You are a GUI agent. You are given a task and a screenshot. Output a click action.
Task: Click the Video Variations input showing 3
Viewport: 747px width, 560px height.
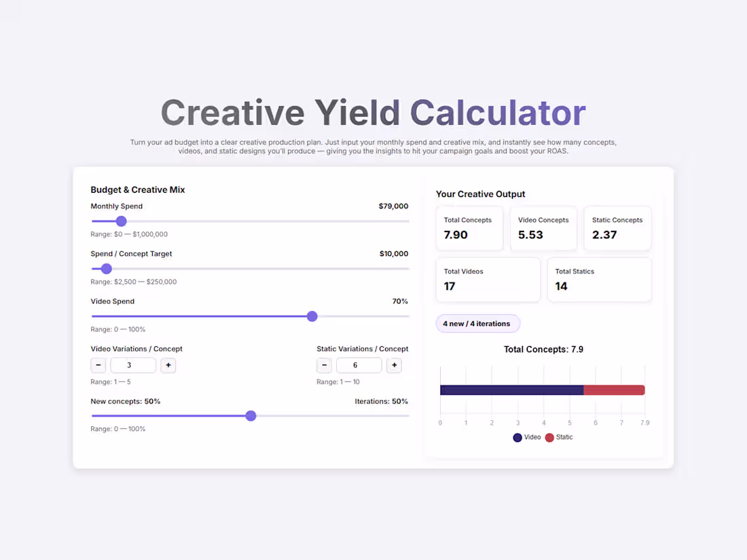pos(133,365)
